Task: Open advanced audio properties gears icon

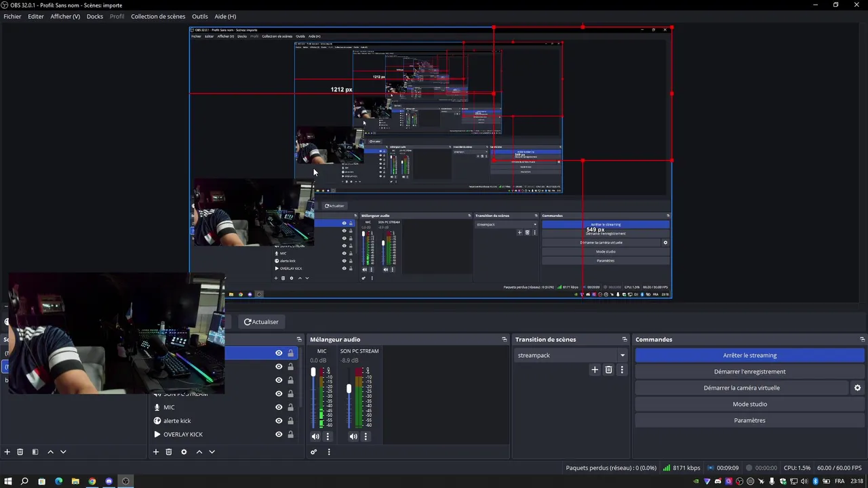Action: (313, 452)
